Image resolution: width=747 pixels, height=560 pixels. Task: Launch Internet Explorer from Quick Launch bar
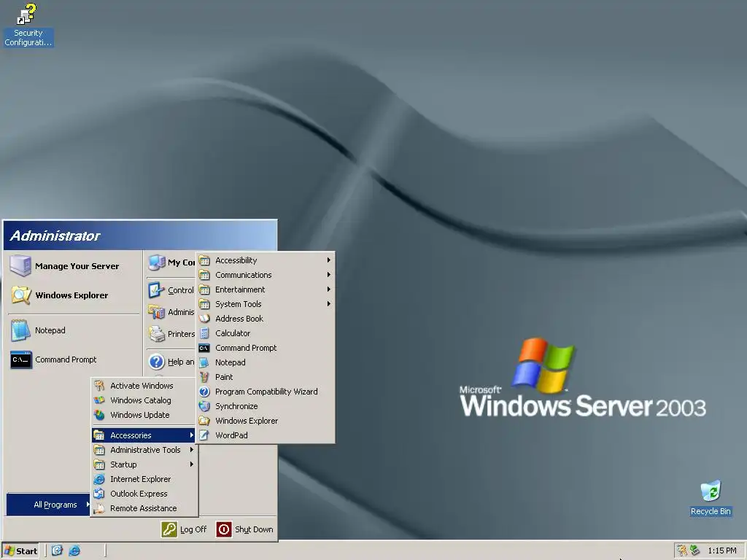(74, 551)
